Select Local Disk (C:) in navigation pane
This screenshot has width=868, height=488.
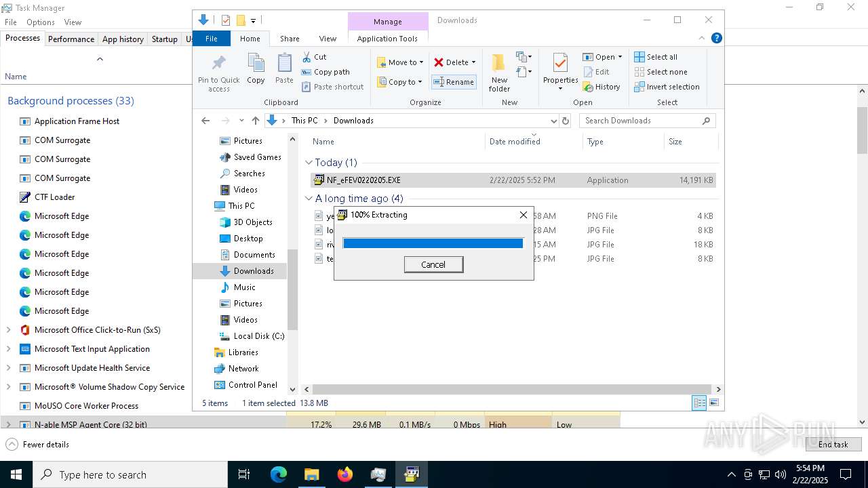click(x=258, y=336)
